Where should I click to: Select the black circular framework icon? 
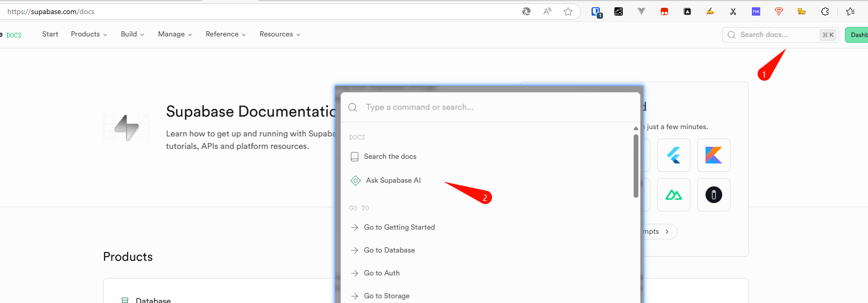(x=714, y=195)
